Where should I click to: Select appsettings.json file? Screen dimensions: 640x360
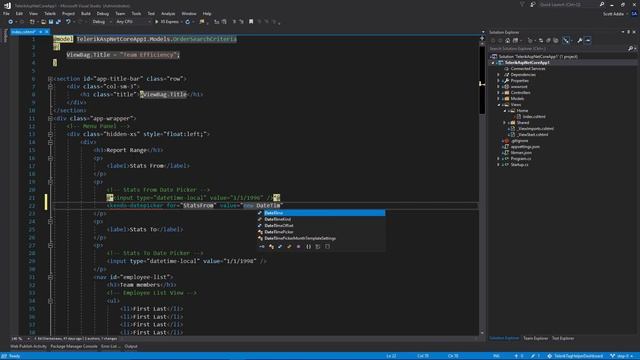tap(525, 147)
